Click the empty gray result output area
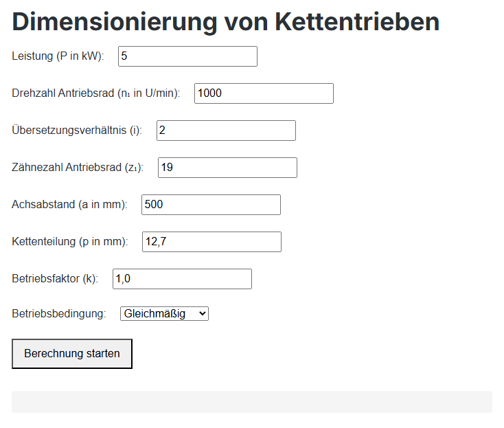Viewport: 504px width, 428px height. tap(251, 402)
